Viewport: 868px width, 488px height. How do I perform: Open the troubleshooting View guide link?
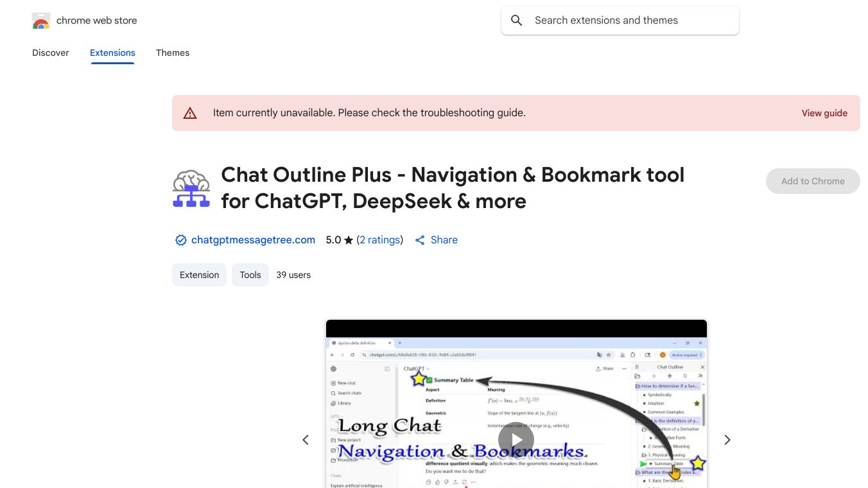click(x=824, y=113)
